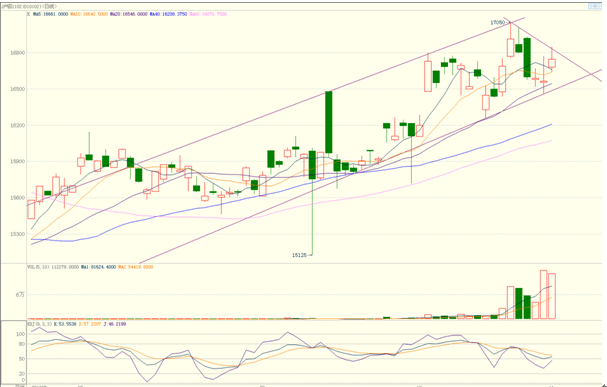Click the KDJ axis 20 label

pyautogui.click(x=22, y=374)
